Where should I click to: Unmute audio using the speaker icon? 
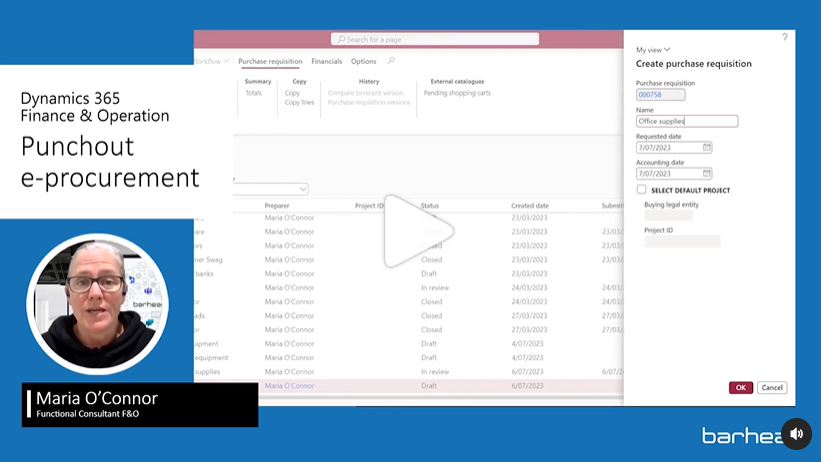click(796, 434)
